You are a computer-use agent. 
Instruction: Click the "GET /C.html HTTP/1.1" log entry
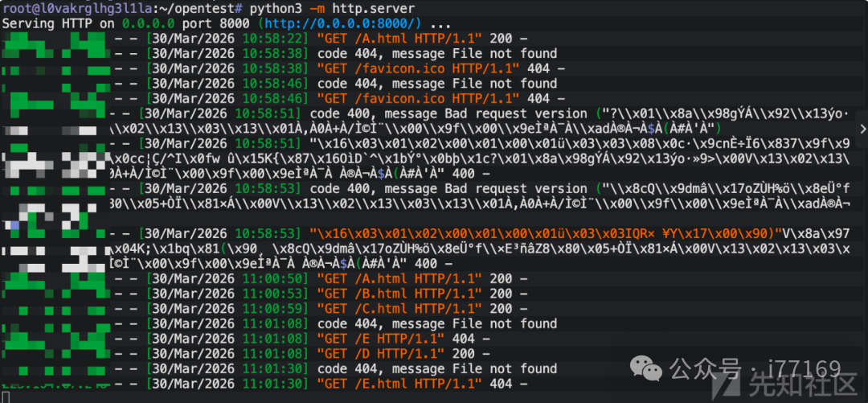coord(399,309)
